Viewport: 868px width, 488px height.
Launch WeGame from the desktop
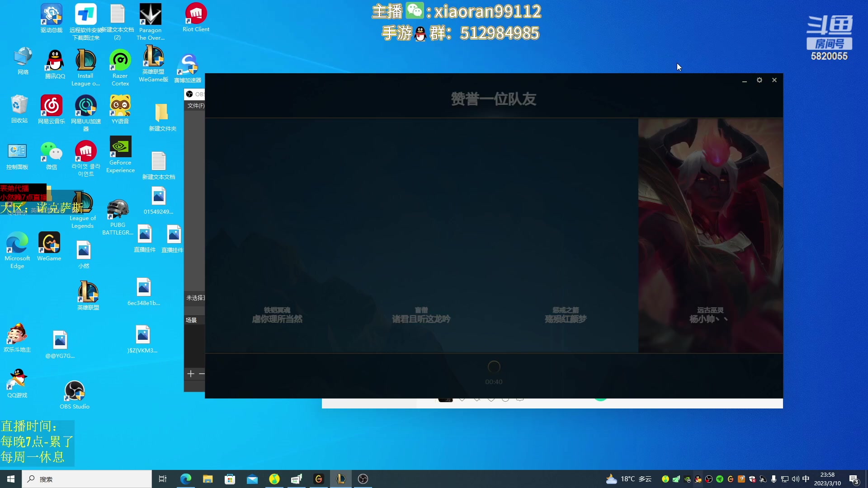(x=49, y=247)
